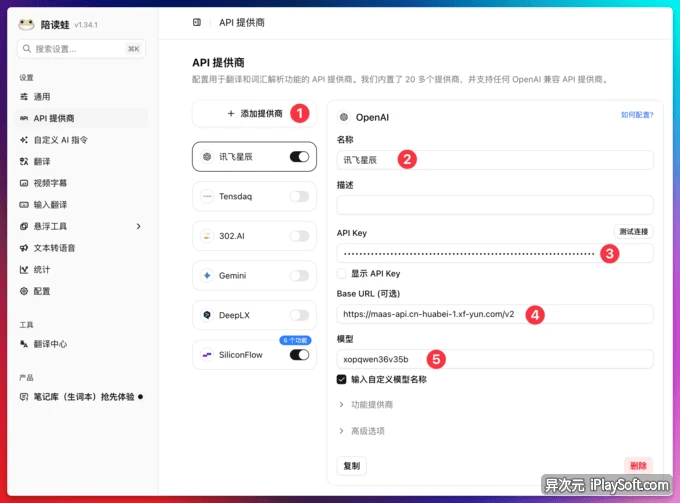The image size is (680, 503).
Task: Click the API 提供商 sidebar icon
Action: click(24, 118)
